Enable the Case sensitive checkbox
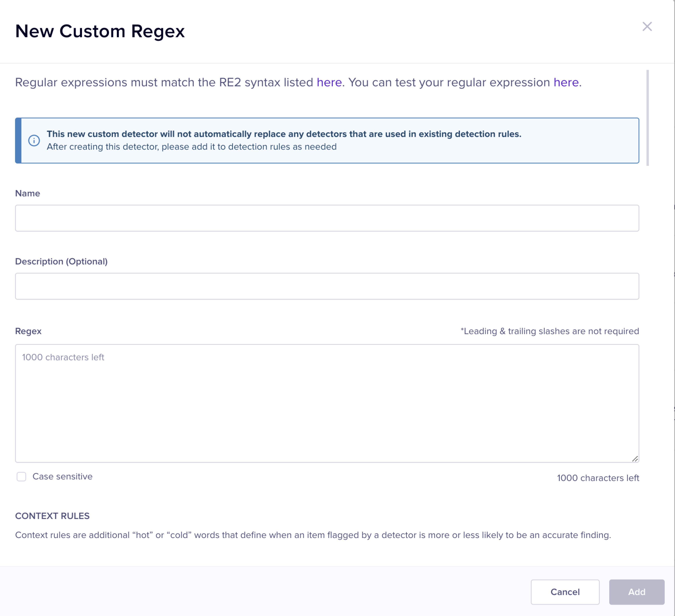The image size is (675, 616). (21, 476)
